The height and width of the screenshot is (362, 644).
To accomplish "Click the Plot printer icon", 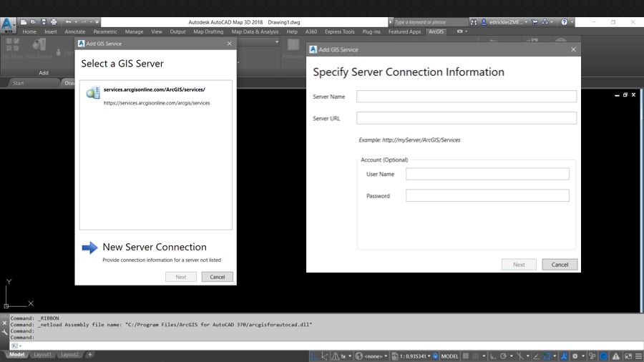I will tap(54, 22).
